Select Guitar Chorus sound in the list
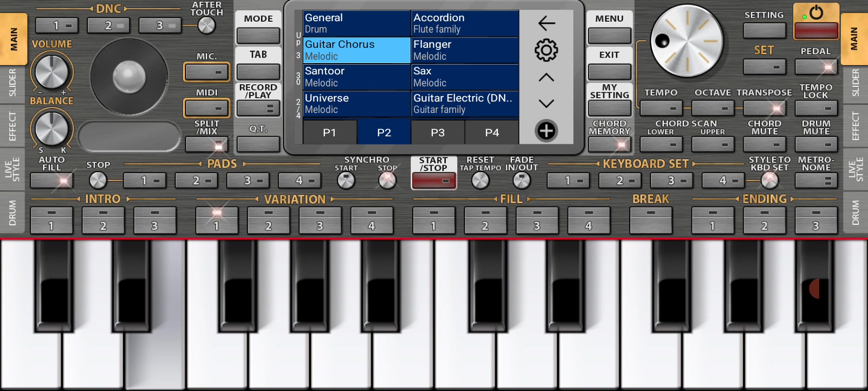 point(356,50)
